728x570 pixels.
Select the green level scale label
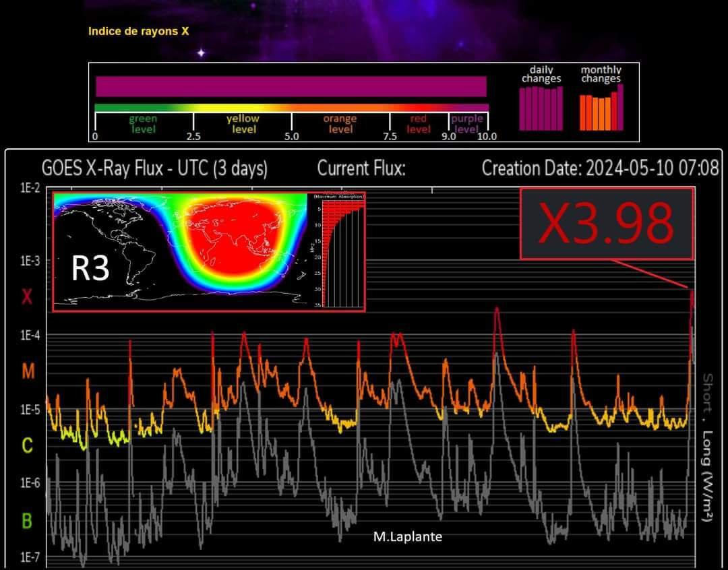[x=143, y=124]
